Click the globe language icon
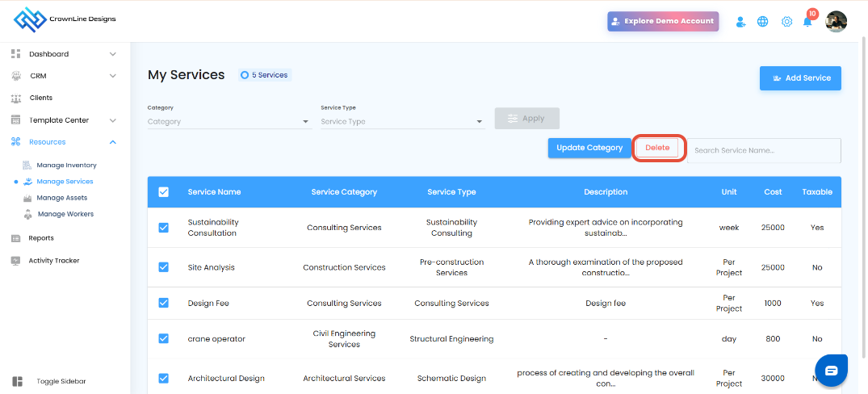 coord(762,22)
